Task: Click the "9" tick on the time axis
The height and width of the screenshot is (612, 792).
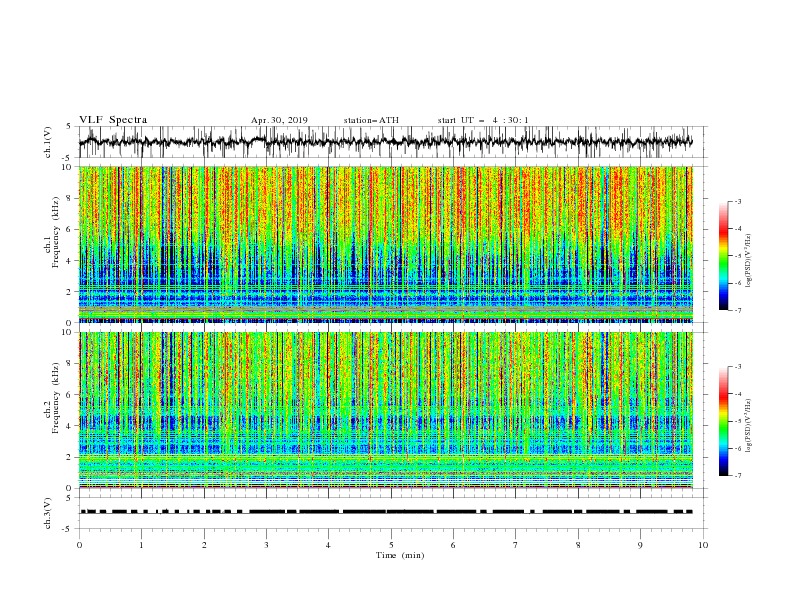Action: point(640,545)
